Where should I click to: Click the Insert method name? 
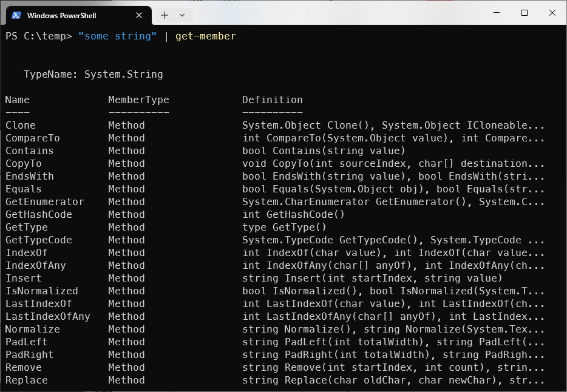coord(24,278)
